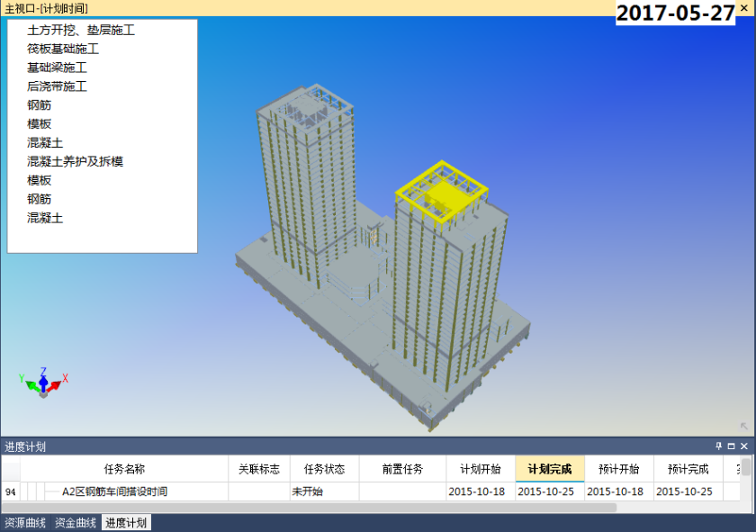Select the 进度计划 tab
Screen dimensions: 756x532
tap(126, 523)
